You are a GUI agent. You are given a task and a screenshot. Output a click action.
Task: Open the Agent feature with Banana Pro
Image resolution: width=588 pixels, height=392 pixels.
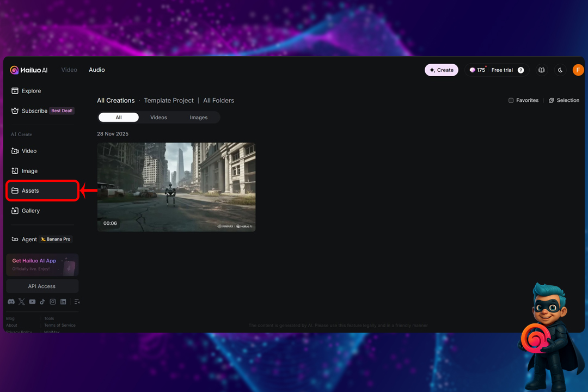point(29,239)
